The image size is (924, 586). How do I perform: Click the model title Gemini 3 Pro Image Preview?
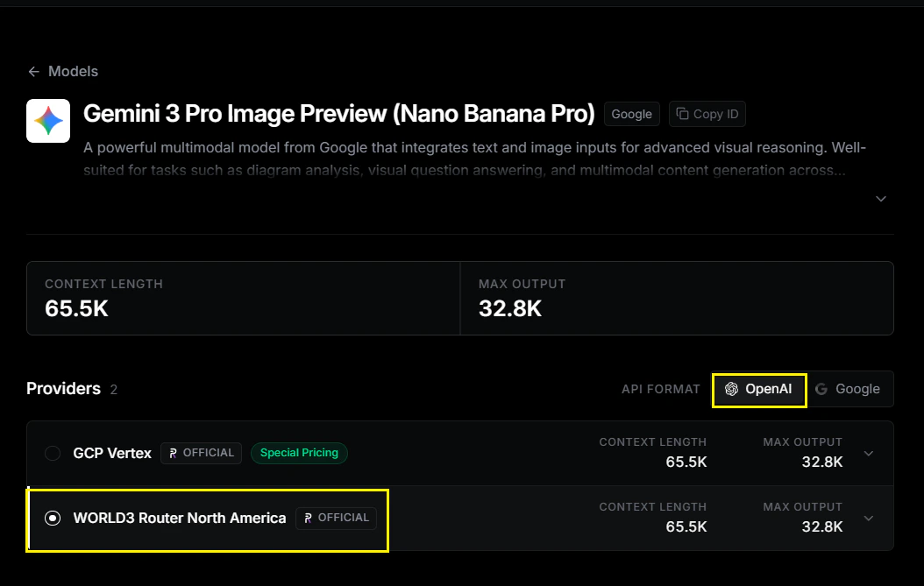tap(339, 114)
